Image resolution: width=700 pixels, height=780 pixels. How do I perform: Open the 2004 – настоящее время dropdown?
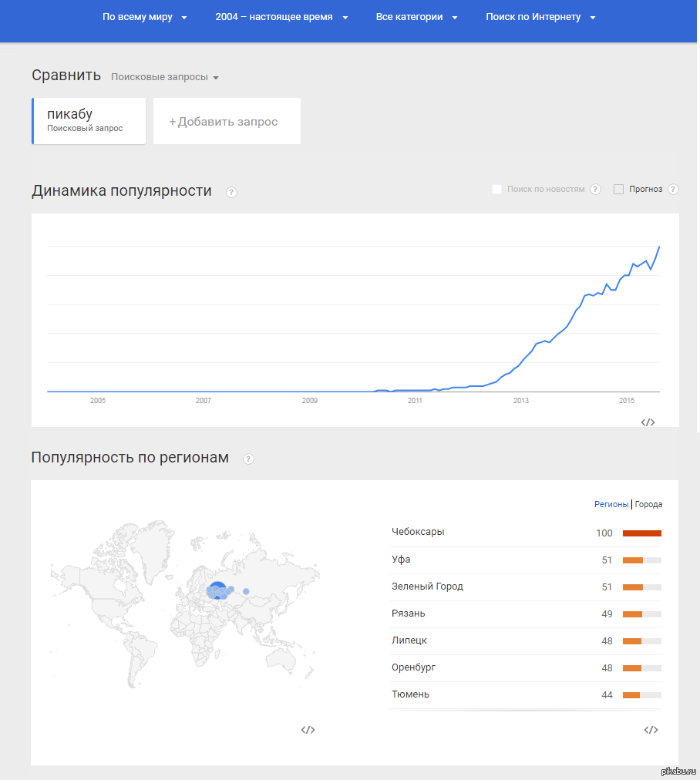[x=281, y=17]
